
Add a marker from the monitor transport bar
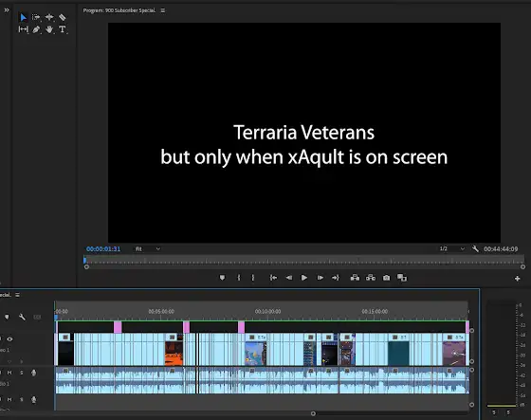[222, 278]
